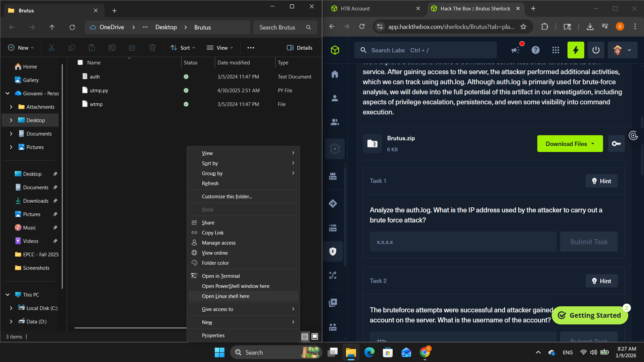Submit the Task 1 answer

pos(589,242)
